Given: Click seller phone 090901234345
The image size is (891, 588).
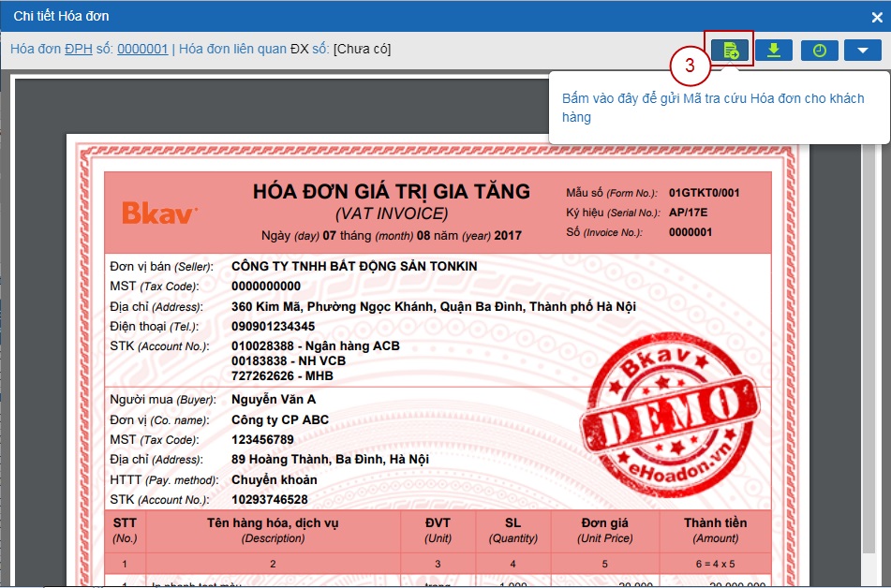Looking at the screenshot, I should [273, 326].
